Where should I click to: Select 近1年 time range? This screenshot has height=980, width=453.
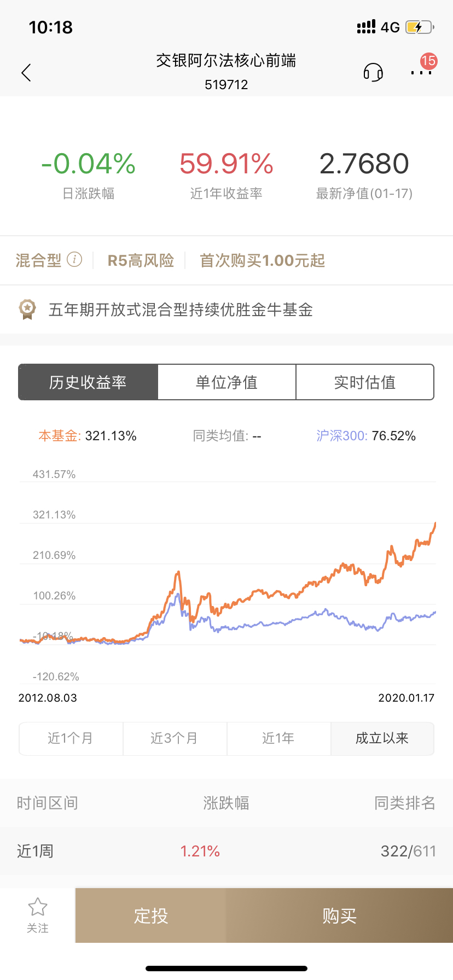[278, 738]
